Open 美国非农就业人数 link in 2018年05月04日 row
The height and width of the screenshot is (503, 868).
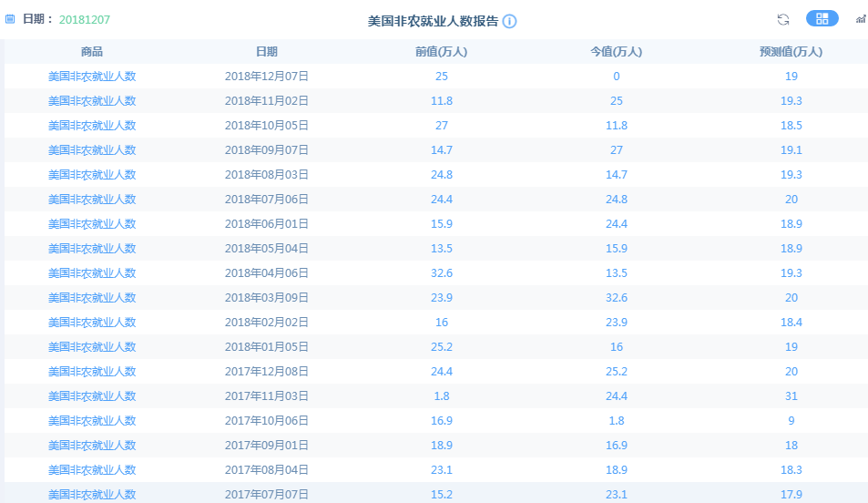point(92,248)
